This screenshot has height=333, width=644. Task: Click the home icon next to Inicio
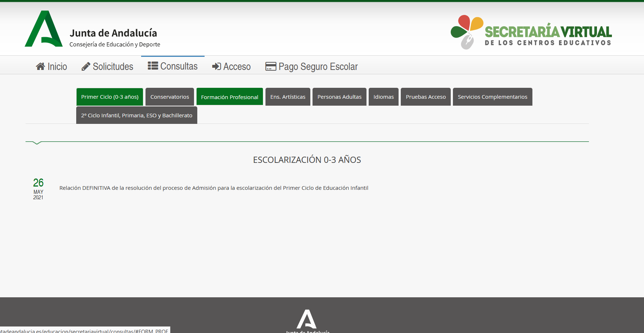point(40,66)
